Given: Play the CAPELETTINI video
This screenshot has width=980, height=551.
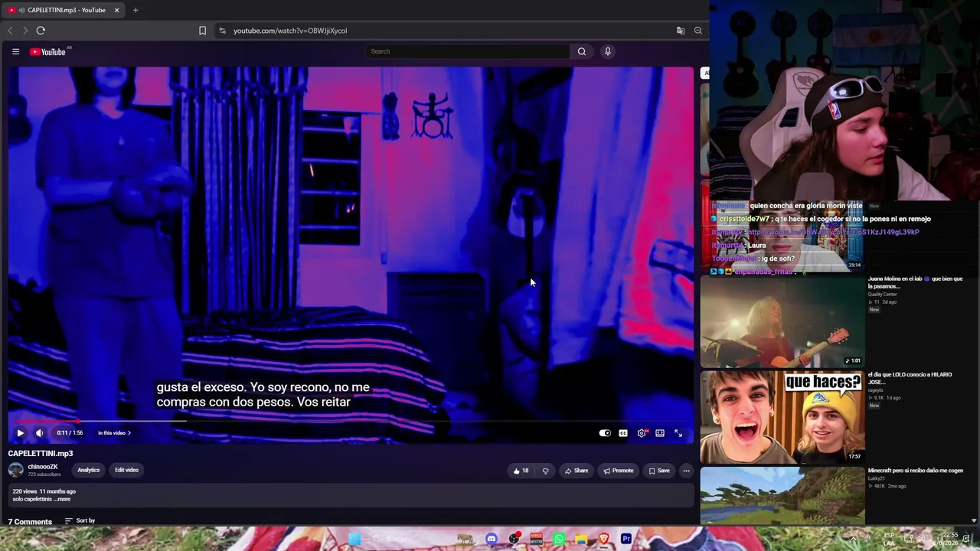Looking at the screenshot, I should click(21, 433).
